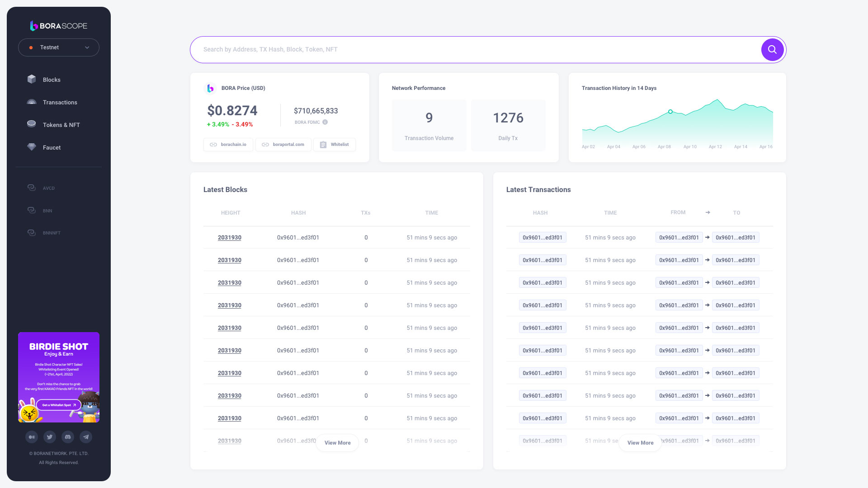868x488 pixels.
Task: Select the AVCD chain link
Action: [x=48, y=188]
